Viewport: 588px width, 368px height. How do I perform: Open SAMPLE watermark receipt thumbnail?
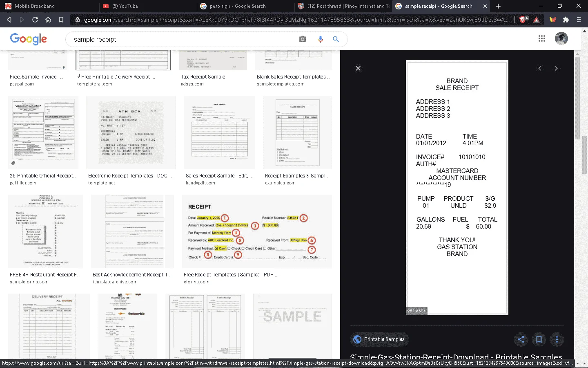point(292,326)
